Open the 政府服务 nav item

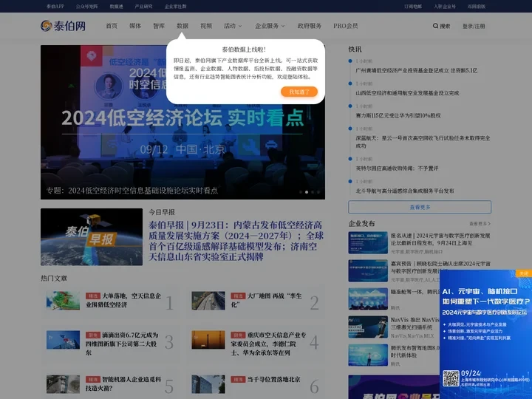coord(310,26)
